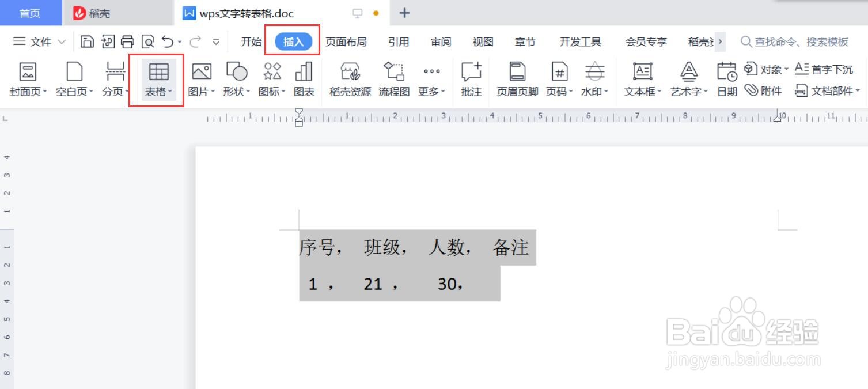Screen dimensions: 868x389
Task: Open the Object (对象) dropdown
Action: point(766,69)
